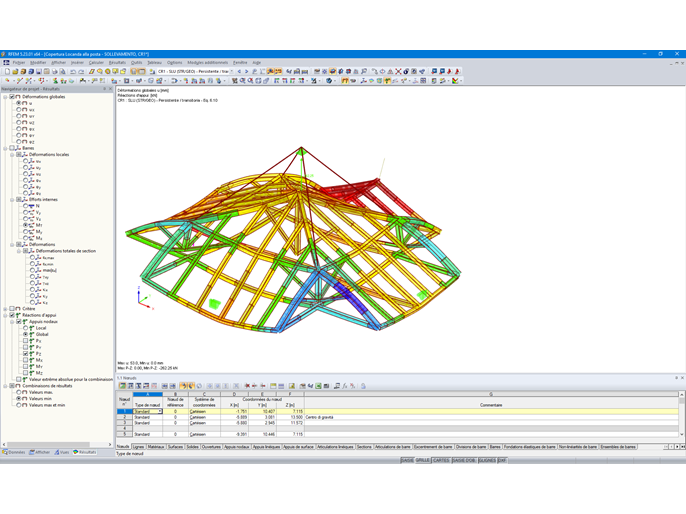Open a file using the folder icon

[x=15, y=71]
